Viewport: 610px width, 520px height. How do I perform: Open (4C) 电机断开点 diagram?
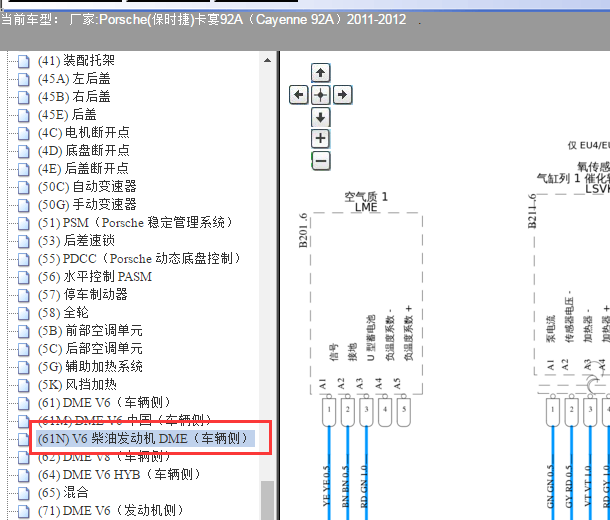pyautogui.click(x=83, y=133)
